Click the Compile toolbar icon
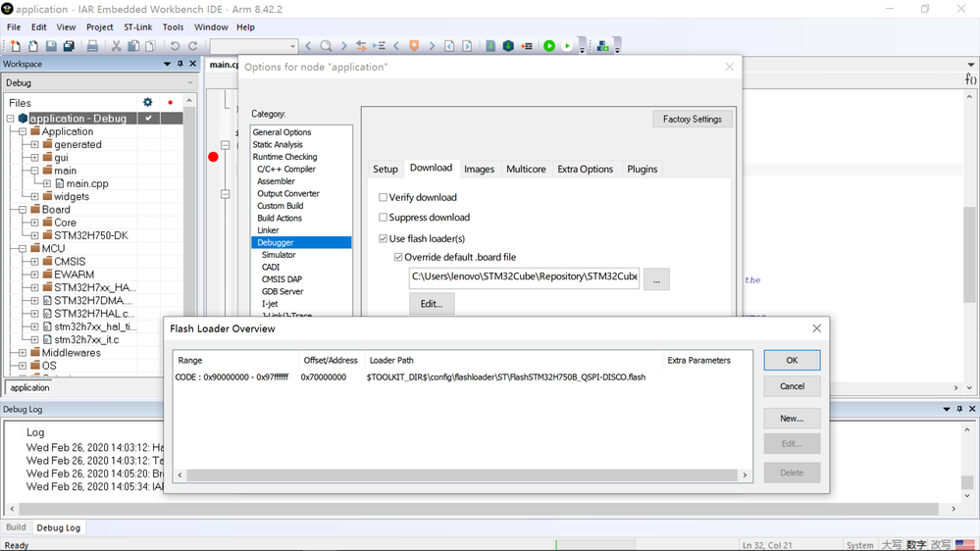The width and height of the screenshot is (980, 551). (490, 46)
